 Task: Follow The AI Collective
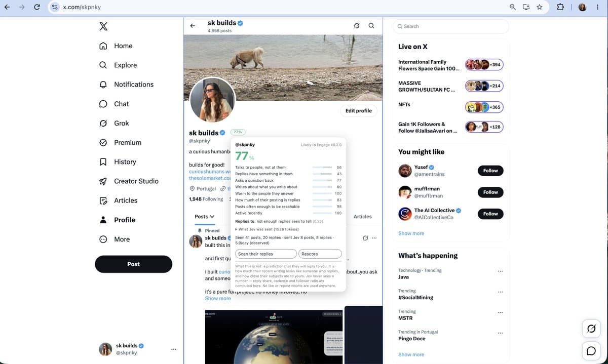pos(490,214)
